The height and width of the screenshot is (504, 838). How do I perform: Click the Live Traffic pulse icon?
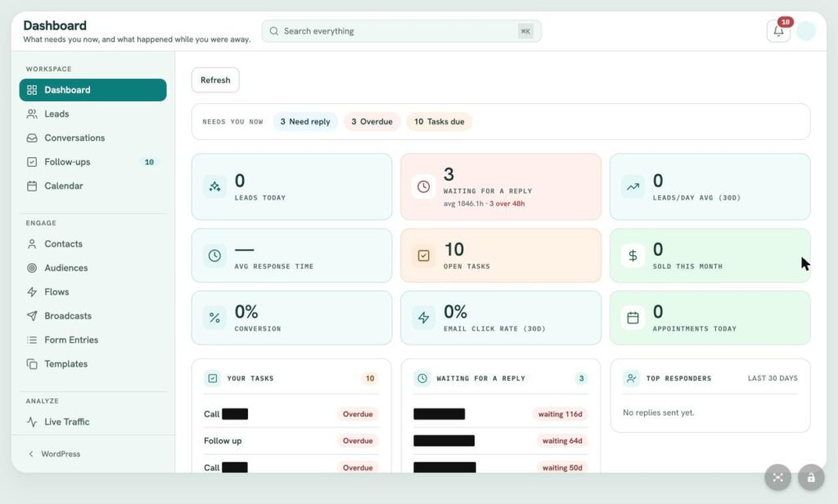pyautogui.click(x=32, y=421)
